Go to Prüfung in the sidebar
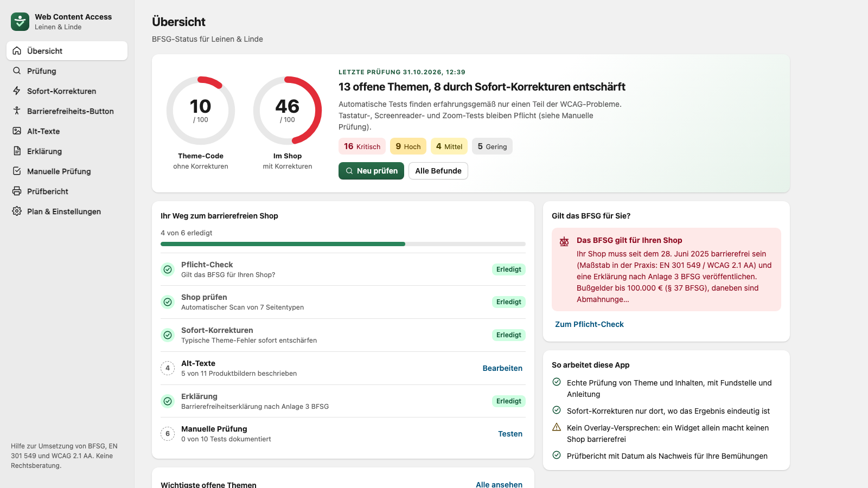 tap(67, 70)
